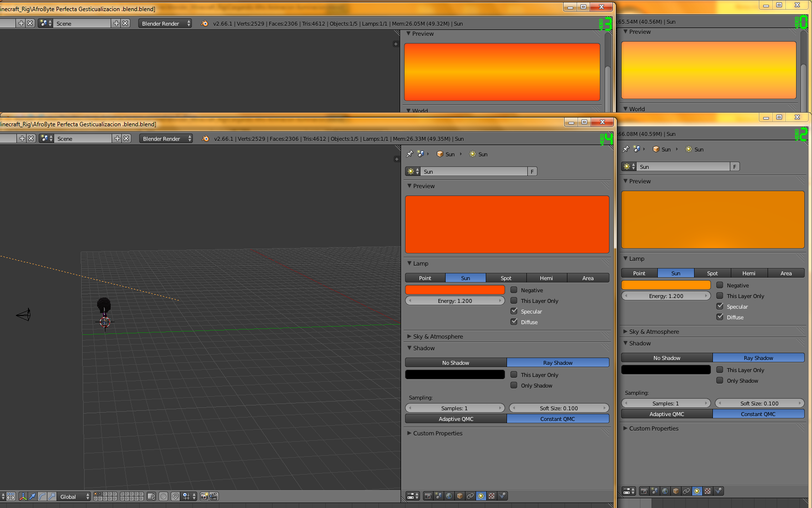Enable Negative checkbox beside the red-orange lamp color
This screenshot has height=508, width=812.
(514, 290)
